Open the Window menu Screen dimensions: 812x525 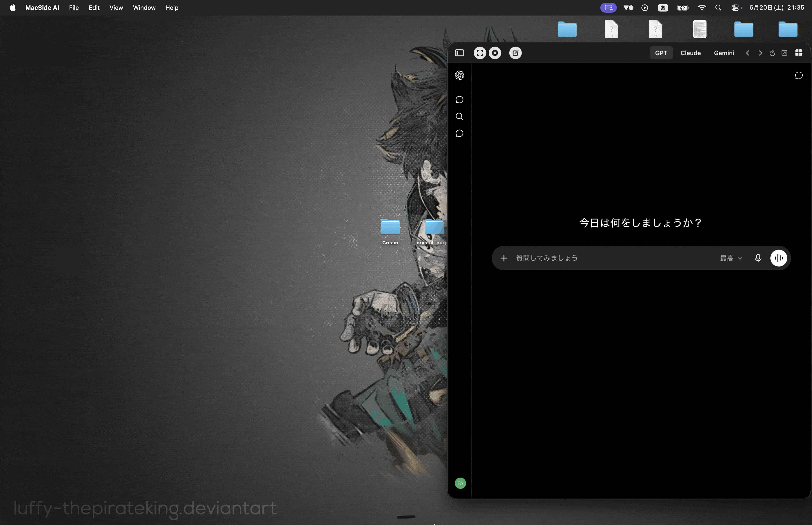144,8
